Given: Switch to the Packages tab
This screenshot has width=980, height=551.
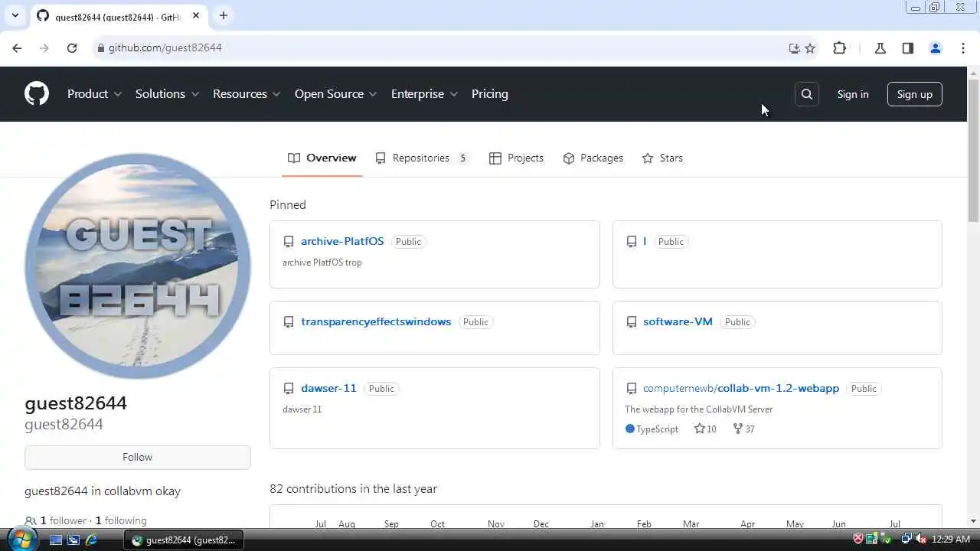Looking at the screenshot, I should point(593,158).
